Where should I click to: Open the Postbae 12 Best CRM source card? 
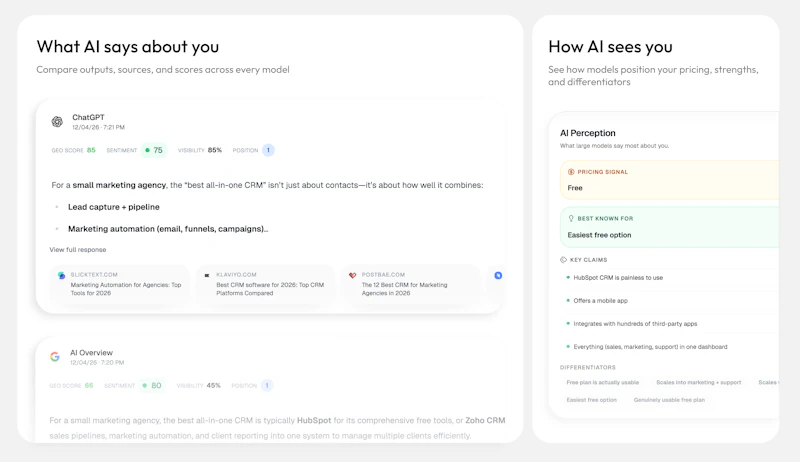point(411,284)
